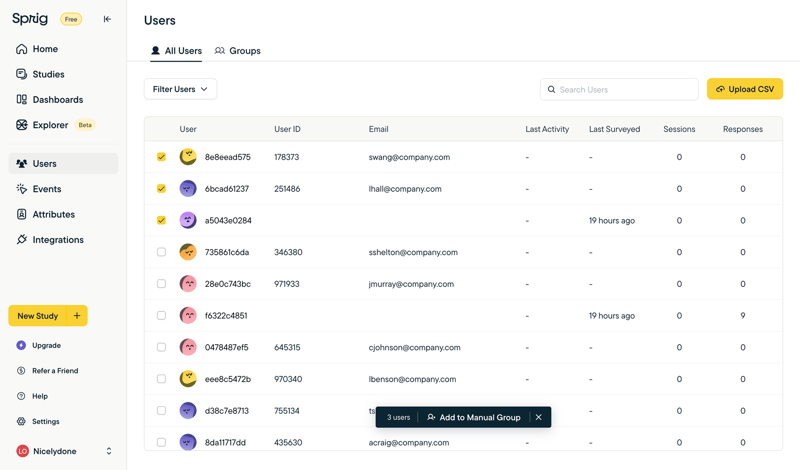Viewport: 800px width, 470px height.
Task: Click email jmurray@company.com
Action: (x=411, y=284)
